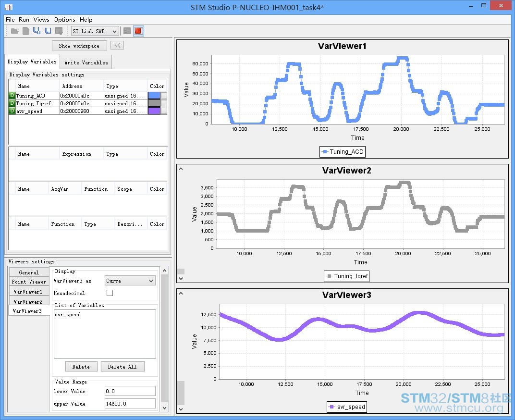Click the Tuning_ACD legend in VarViewer1
Viewport: 515px width, 420px height.
pos(343,152)
